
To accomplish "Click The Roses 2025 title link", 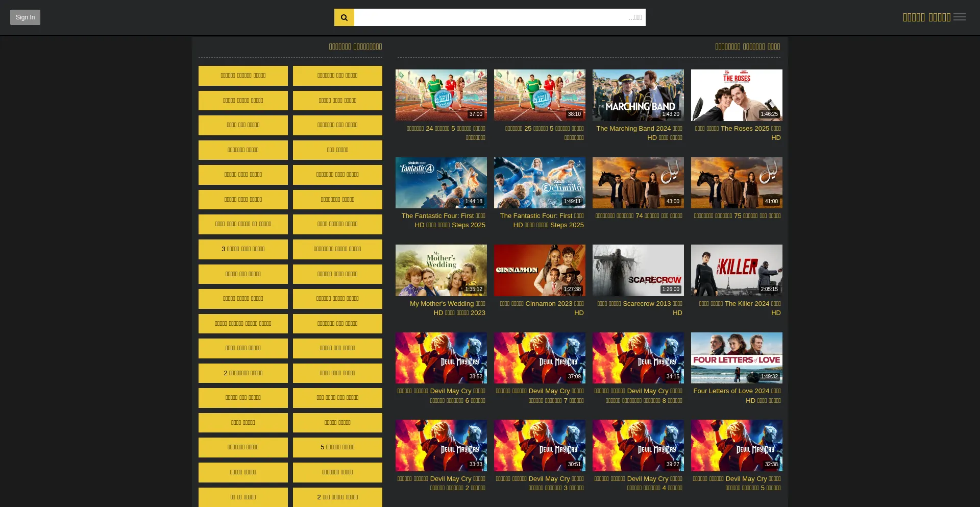I will 738,133.
